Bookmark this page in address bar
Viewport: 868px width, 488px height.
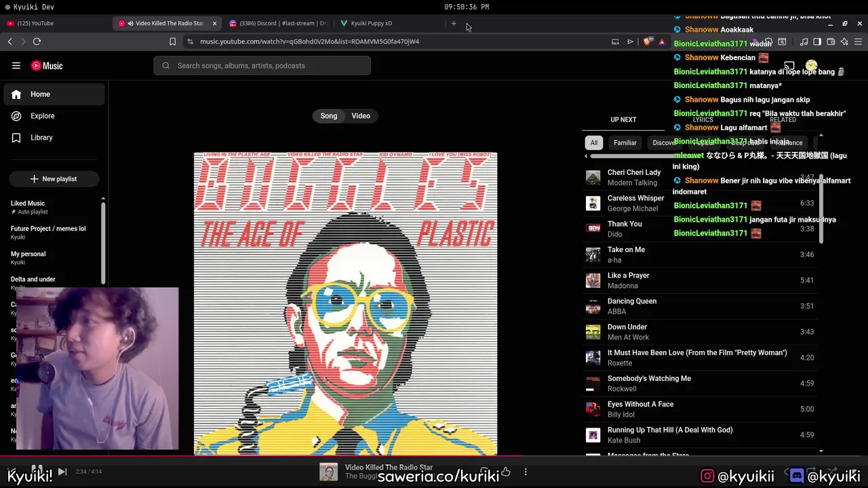(x=172, y=41)
